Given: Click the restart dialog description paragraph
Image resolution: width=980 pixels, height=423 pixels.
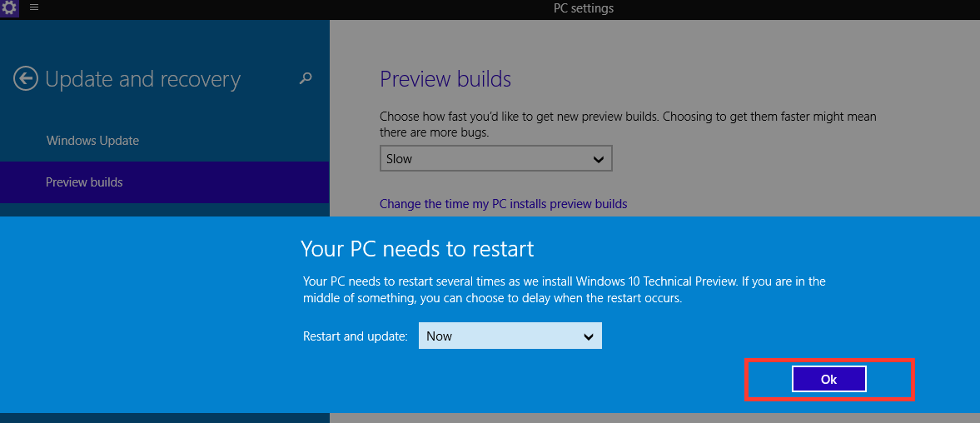Looking at the screenshot, I should [x=565, y=290].
